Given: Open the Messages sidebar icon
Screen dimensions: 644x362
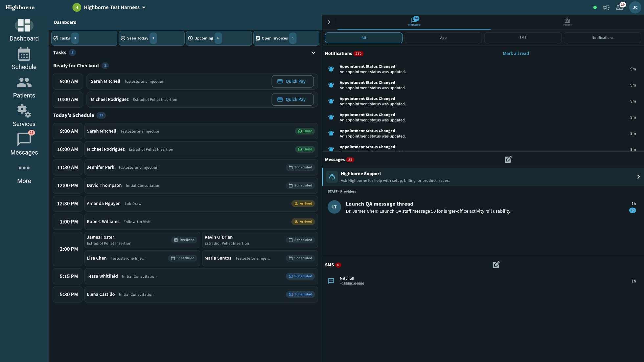Looking at the screenshot, I should coord(24,139).
